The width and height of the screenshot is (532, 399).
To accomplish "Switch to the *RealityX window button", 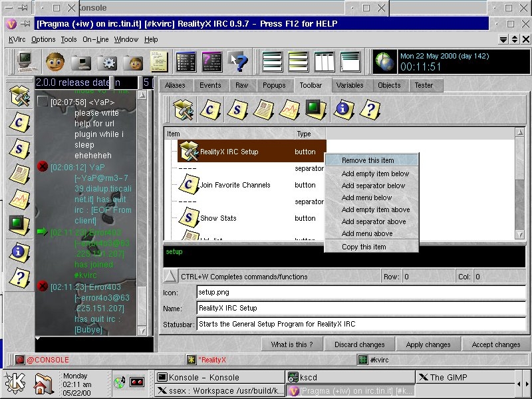I will pyautogui.click(x=270, y=360).
